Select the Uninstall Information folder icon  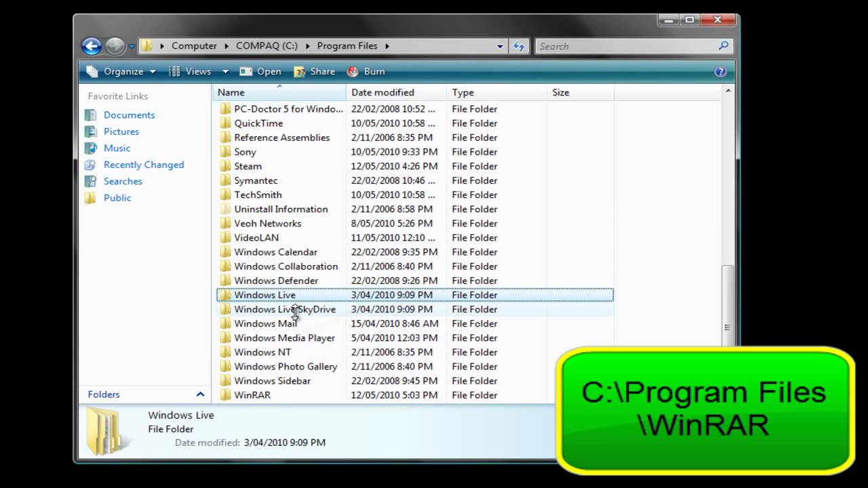pyautogui.click(x=225, y=209)
